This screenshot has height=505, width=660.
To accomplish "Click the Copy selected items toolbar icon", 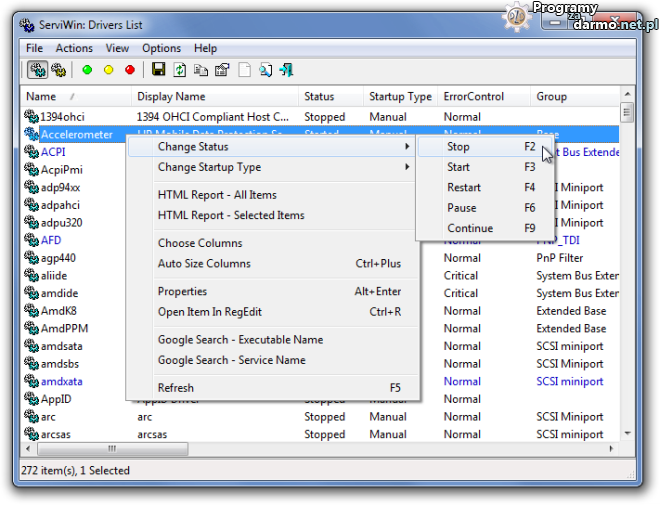I will coord(201,70).
